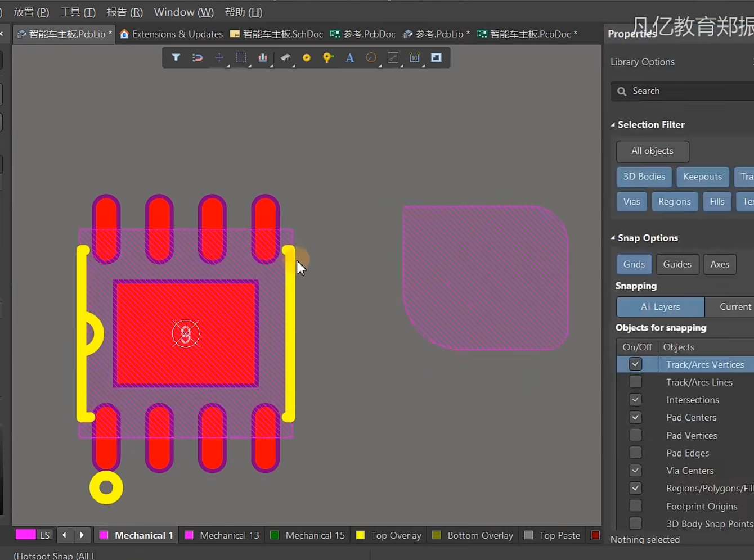Activate the place component toolbar icon
Screen dimensions: 754x560
pos(285,57)
